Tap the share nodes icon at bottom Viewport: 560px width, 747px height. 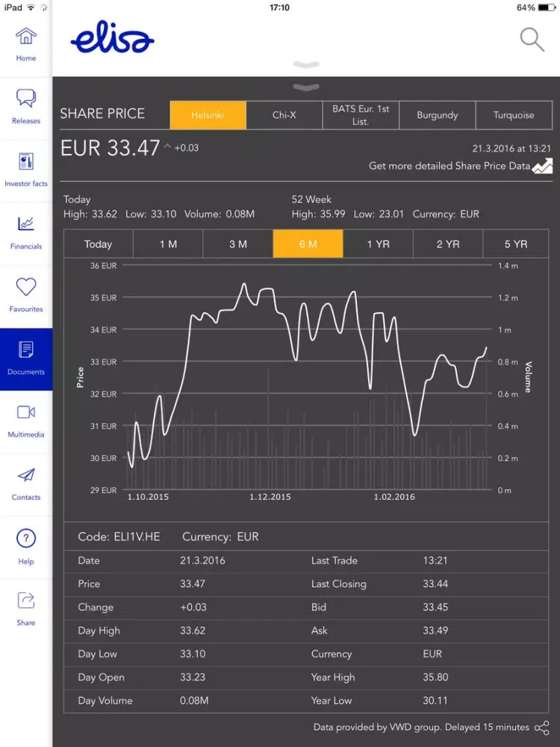541,728
